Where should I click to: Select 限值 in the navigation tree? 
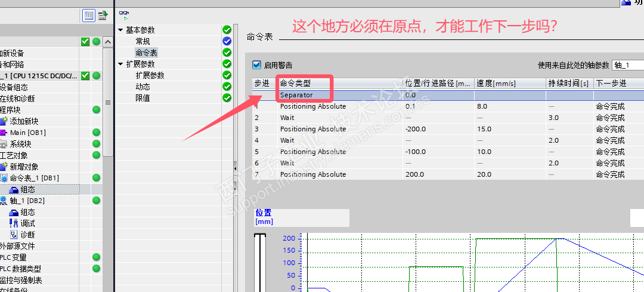143,98
